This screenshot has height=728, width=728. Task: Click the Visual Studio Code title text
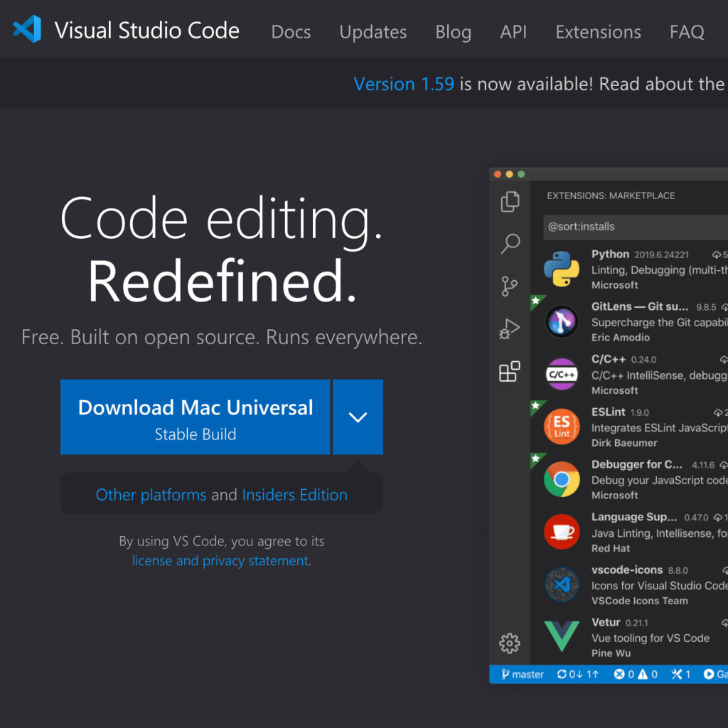[x=146, y=30]
